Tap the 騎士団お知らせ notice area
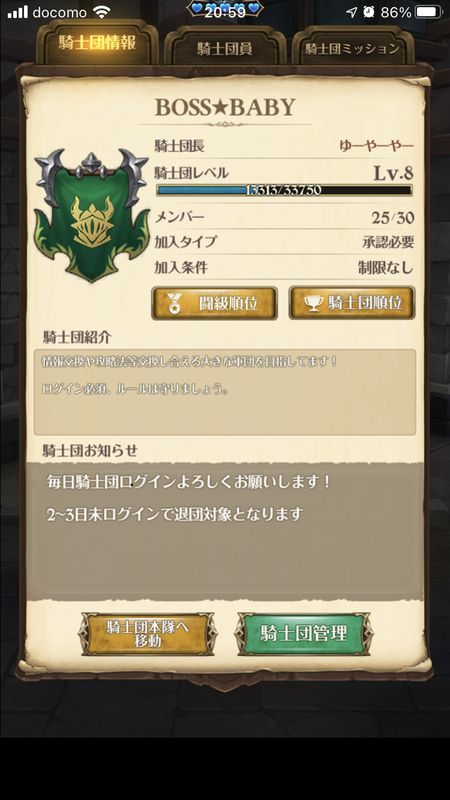The image size is (450, 800). pos(224,531)
